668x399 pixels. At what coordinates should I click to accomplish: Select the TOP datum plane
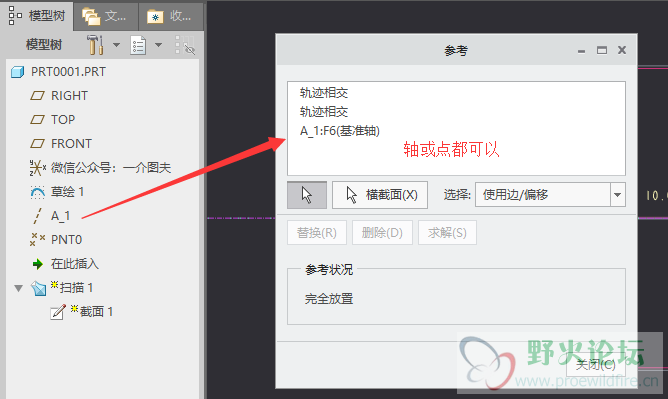(63, 119)
